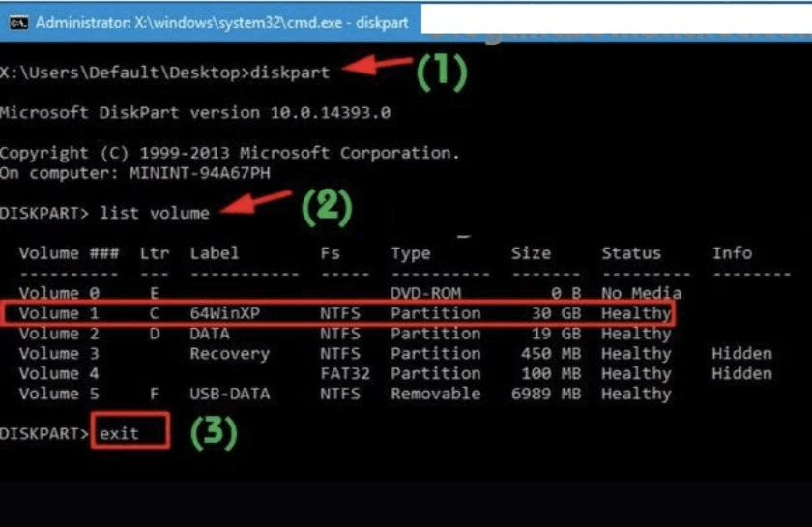Click the 'USB-DATA' label
Viewport: 812px width, 527px height.
[x=229, y=394]
